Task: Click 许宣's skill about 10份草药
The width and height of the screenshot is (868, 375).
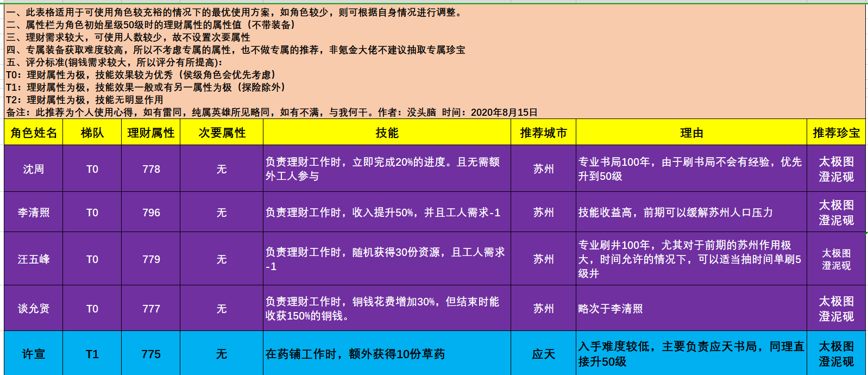Action: [387, 354]
